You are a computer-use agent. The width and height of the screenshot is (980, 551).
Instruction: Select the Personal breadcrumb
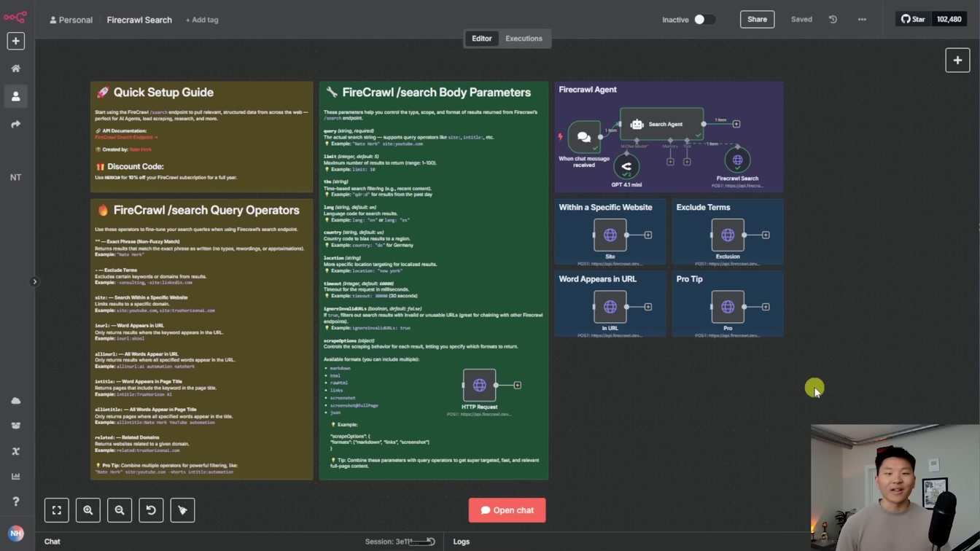tap(71, 20)
